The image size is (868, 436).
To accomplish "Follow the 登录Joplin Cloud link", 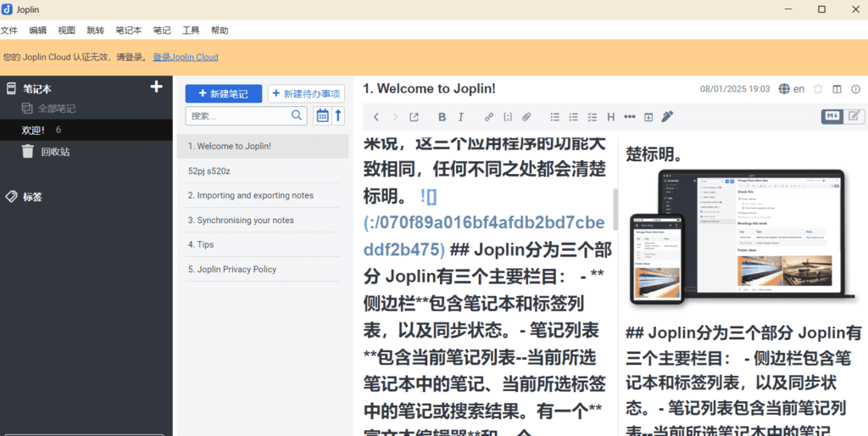I will click(186, 57).
